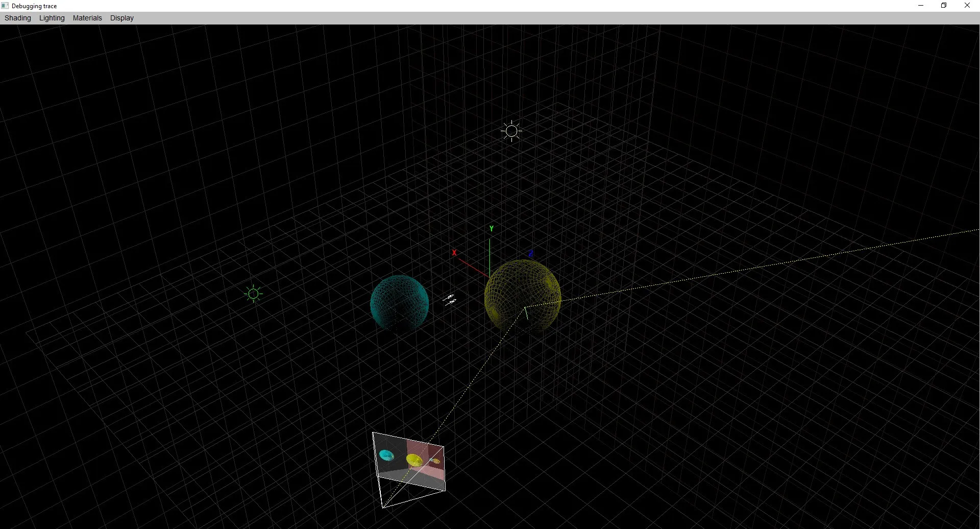Restore down the Debugging trace window
Image resolution: width=980 pixels, height=529 pixels.
944,6
